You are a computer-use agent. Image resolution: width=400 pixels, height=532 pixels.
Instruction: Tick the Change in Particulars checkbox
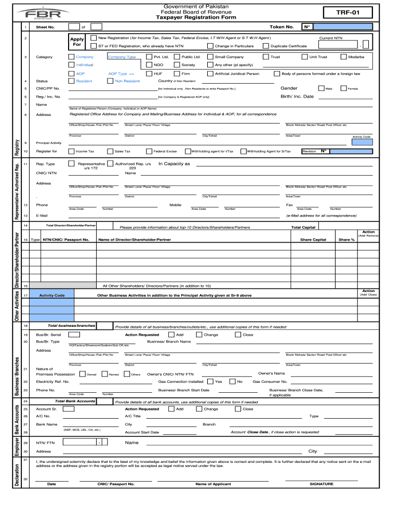210,46
